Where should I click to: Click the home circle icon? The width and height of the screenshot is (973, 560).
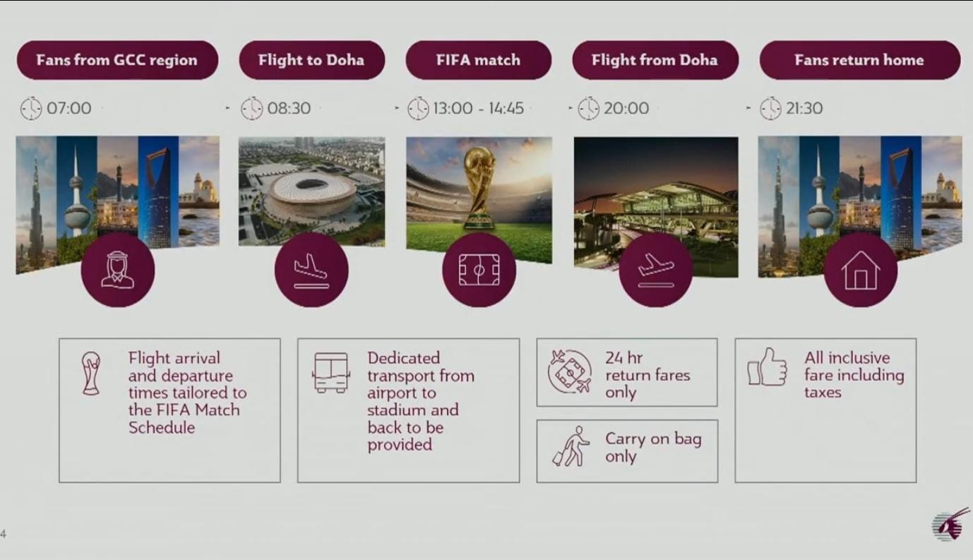pyautogui.click(x=860, y=270)
